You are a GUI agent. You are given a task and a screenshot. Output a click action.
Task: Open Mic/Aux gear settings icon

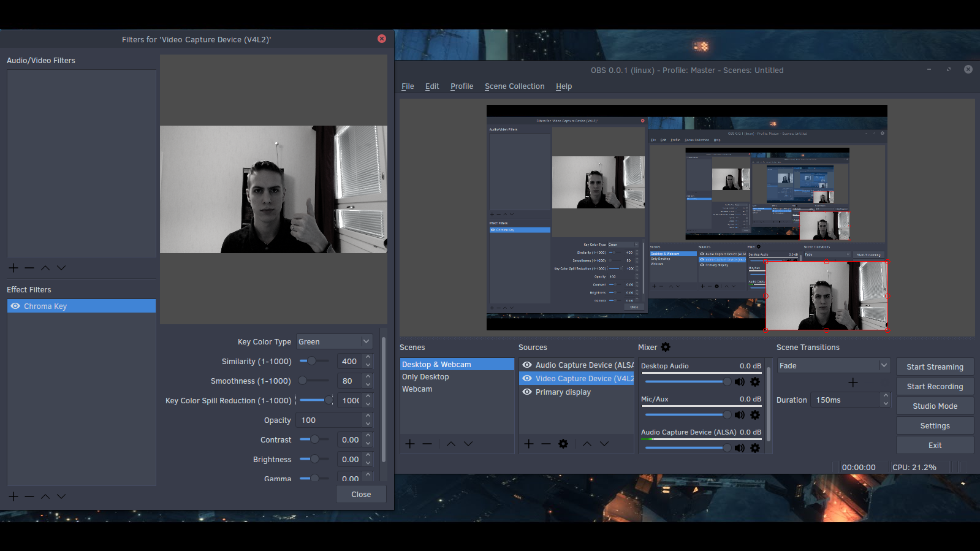755,415
